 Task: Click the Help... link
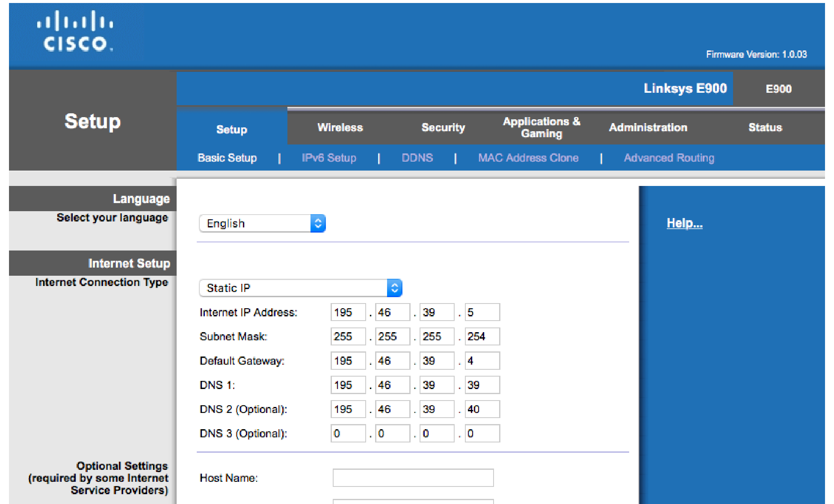tap(684, 223)
